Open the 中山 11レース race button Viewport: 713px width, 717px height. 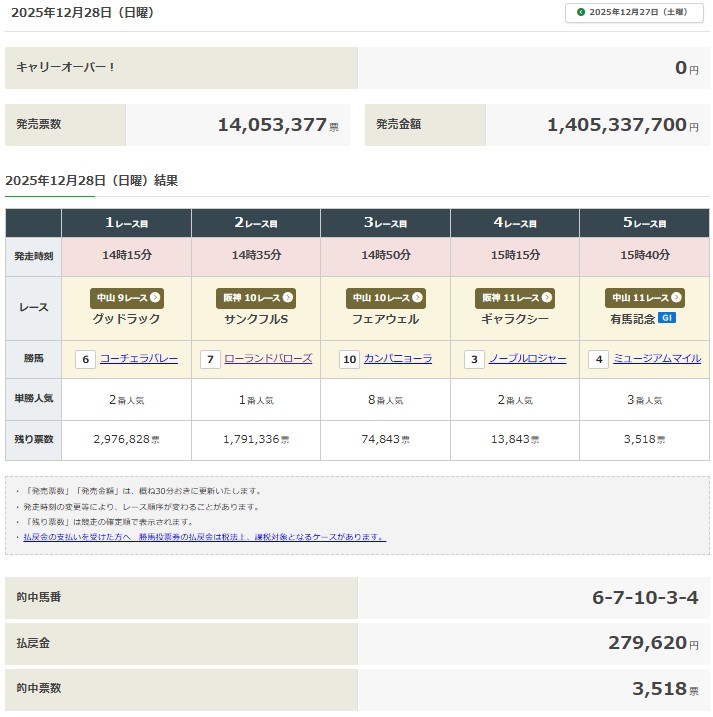click(x=644, y=298)
